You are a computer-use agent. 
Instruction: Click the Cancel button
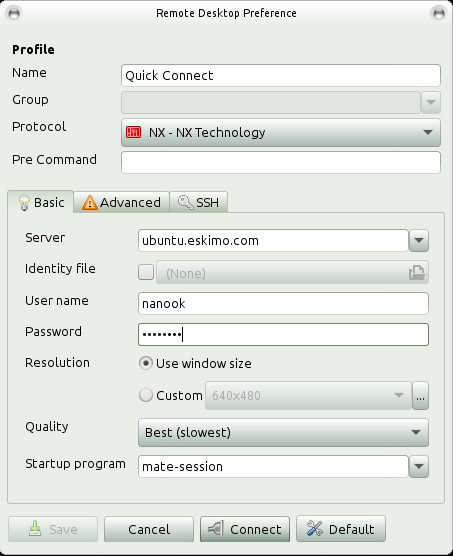pyautogui.click(x=149, y=529)
